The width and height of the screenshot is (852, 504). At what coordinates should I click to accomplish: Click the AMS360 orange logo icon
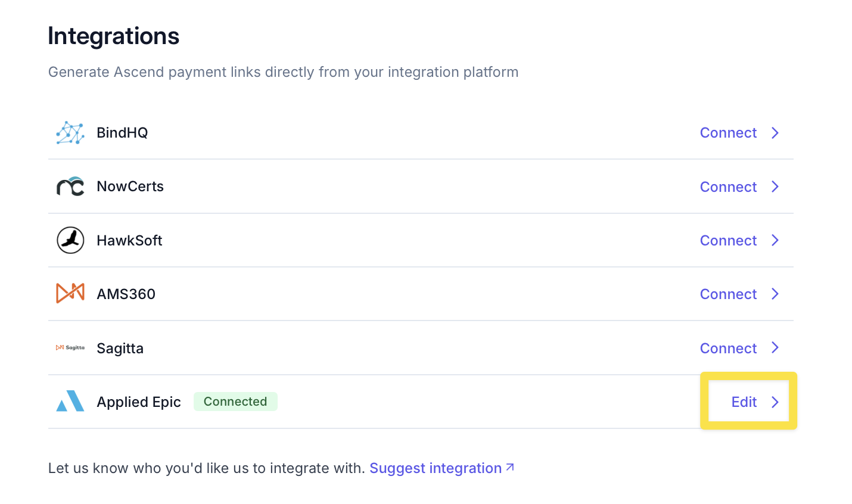70,294
